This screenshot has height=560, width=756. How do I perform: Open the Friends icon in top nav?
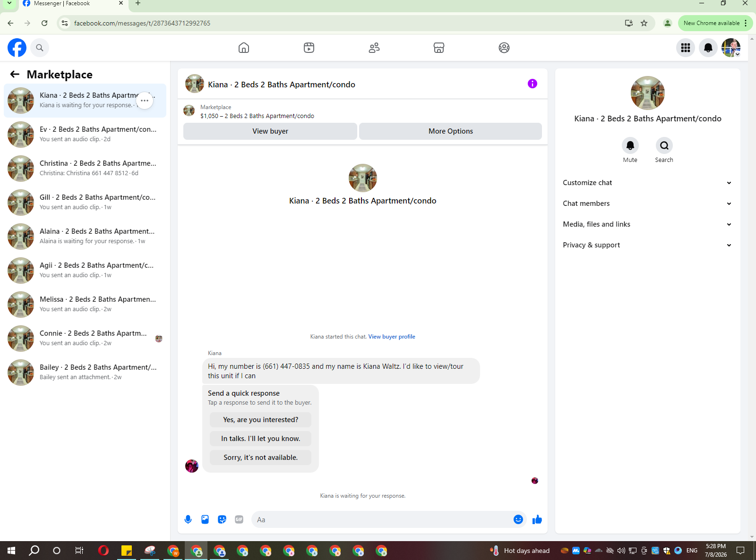click(x=374, y=48)
